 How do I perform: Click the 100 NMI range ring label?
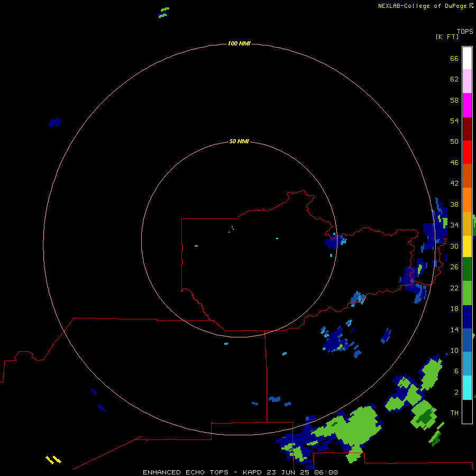click(239, 43)
